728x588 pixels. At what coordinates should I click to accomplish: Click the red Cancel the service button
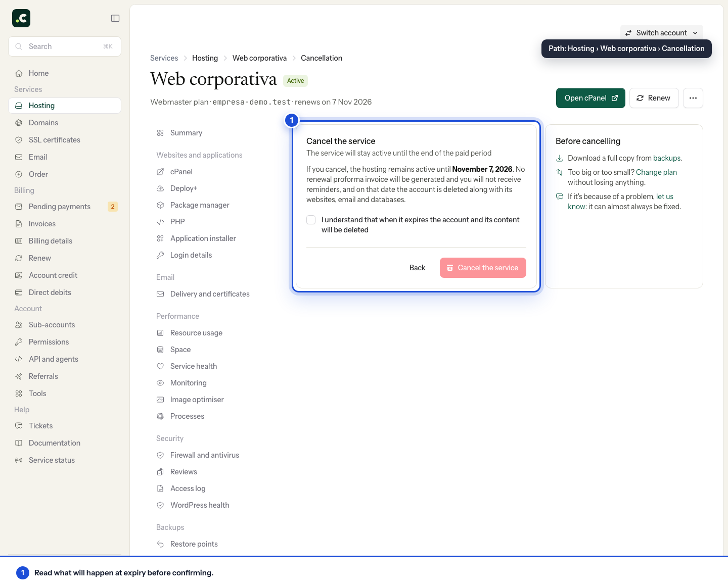483,268
